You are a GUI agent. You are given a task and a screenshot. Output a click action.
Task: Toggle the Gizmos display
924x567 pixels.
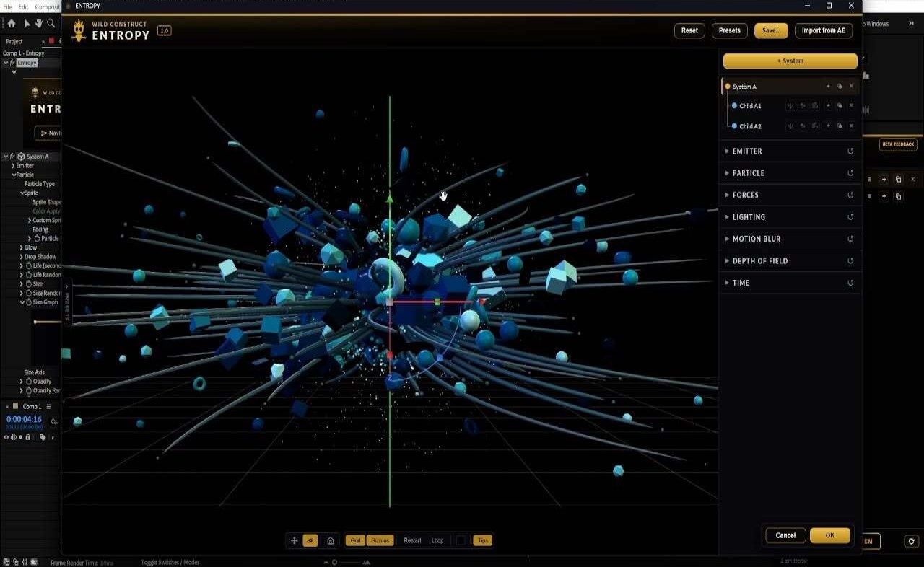pyautogui.click(x=380, y=540)
